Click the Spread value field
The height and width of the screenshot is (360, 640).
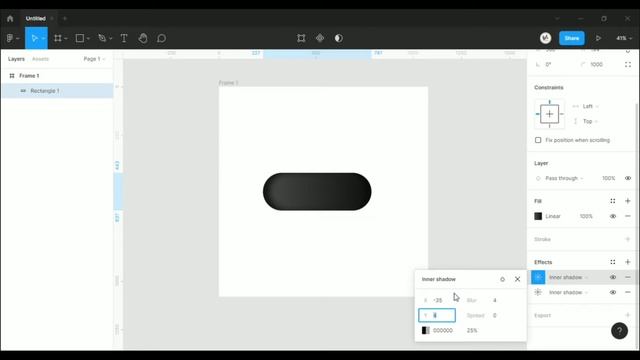[x=494, y=316]
